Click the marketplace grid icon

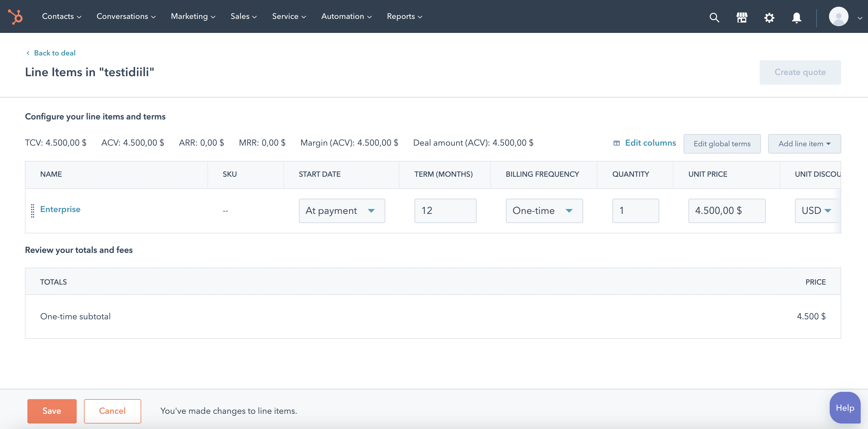(742, 16)
